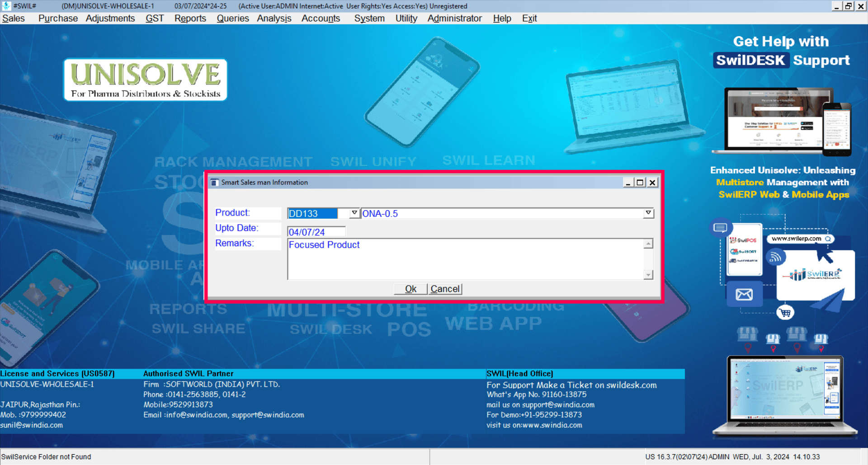Click the SwilPOS label icon

[x=743, y=240]
